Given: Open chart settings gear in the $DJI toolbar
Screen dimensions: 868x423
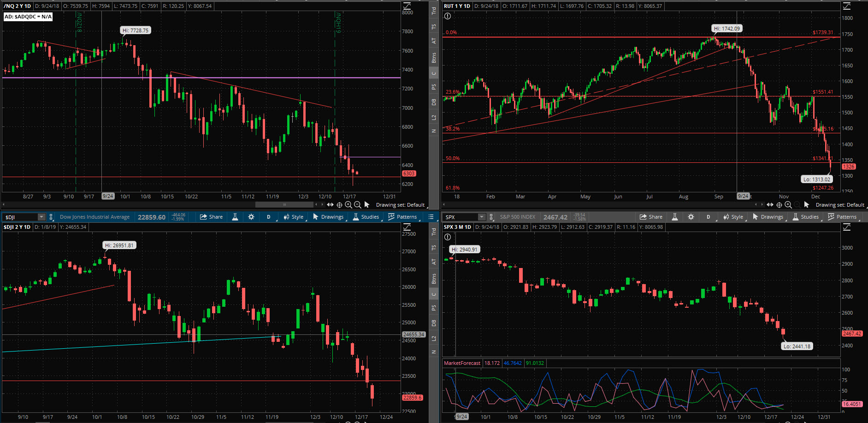Looking at the screenshot, I should [x=251, y=217].
